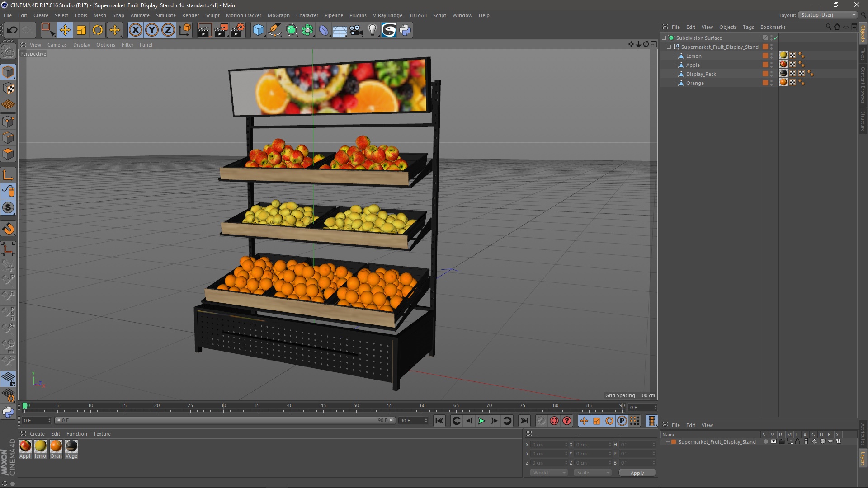Viewport: 868px width, 488px height.
Task: Click the Apply button
Action: click(637, 473)
